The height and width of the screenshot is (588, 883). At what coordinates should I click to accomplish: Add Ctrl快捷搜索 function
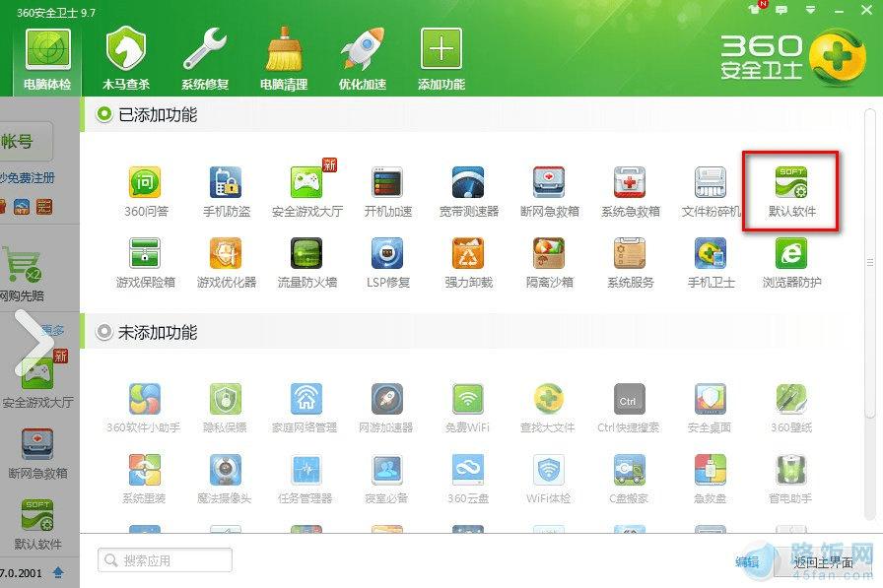(629, 408)
